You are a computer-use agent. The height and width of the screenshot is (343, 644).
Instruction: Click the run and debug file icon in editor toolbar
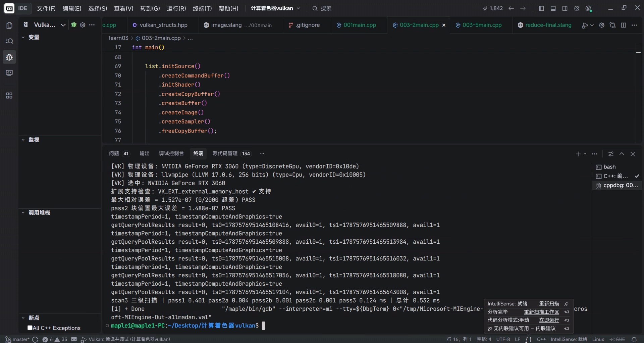pyautogui.click(x=584, y=25)
